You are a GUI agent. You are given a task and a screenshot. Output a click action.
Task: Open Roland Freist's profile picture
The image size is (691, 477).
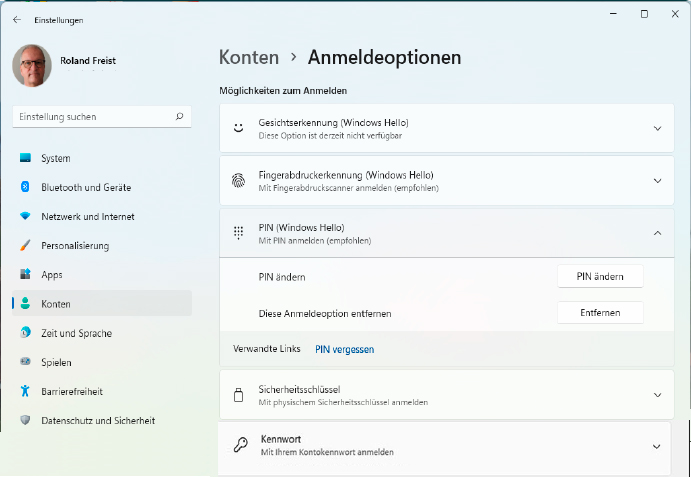tap(32, 65)
